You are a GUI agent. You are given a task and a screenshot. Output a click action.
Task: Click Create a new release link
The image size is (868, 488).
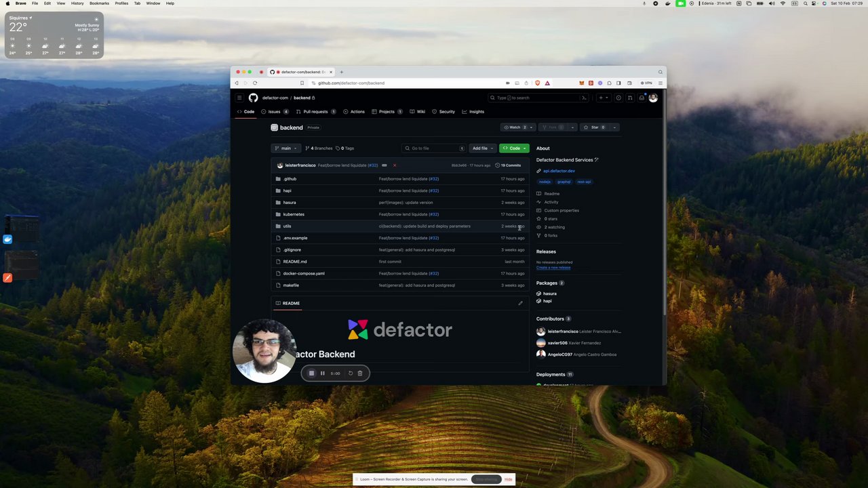tap(553, 268)
